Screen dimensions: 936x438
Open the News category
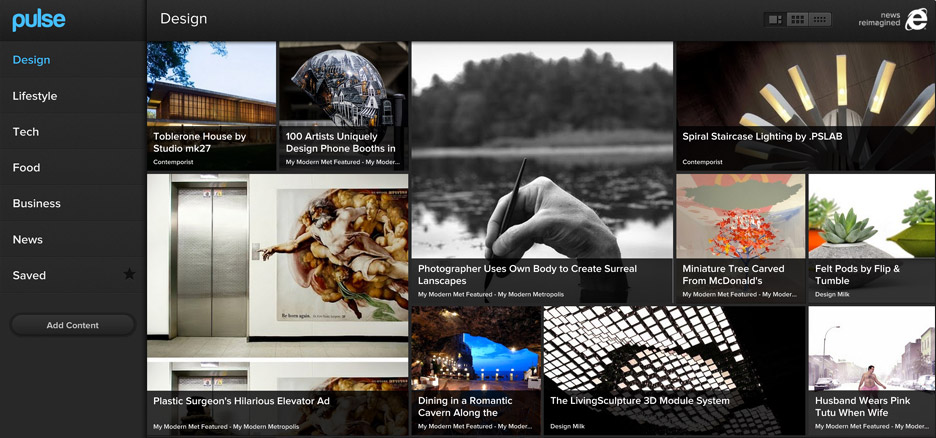tap(28, 240)
